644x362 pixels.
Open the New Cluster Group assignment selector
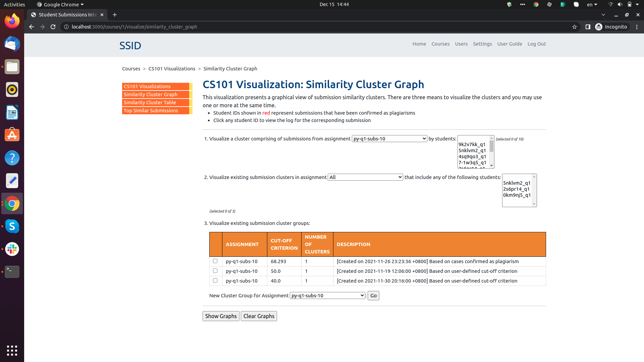coord(327,295)
